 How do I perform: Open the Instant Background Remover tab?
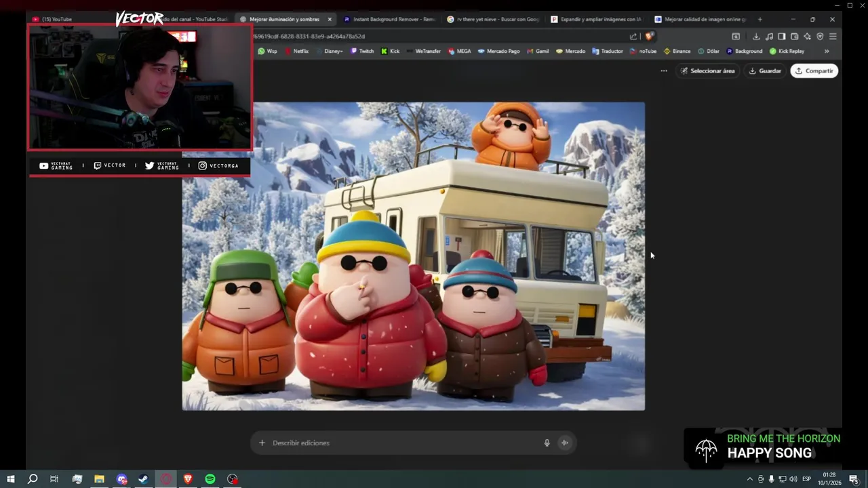(x=389, y=19)
